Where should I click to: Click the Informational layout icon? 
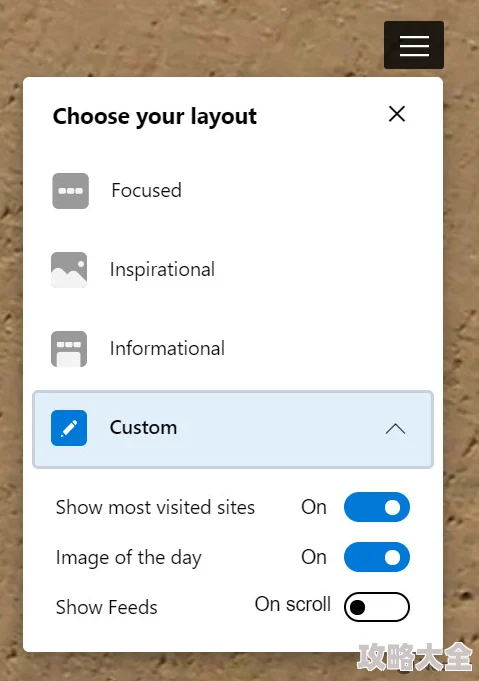[69, 349]
